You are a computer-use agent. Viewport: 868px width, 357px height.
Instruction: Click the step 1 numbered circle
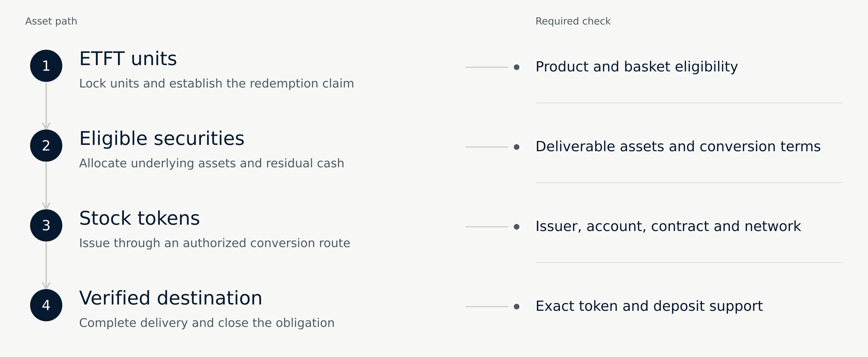point(46,66)
